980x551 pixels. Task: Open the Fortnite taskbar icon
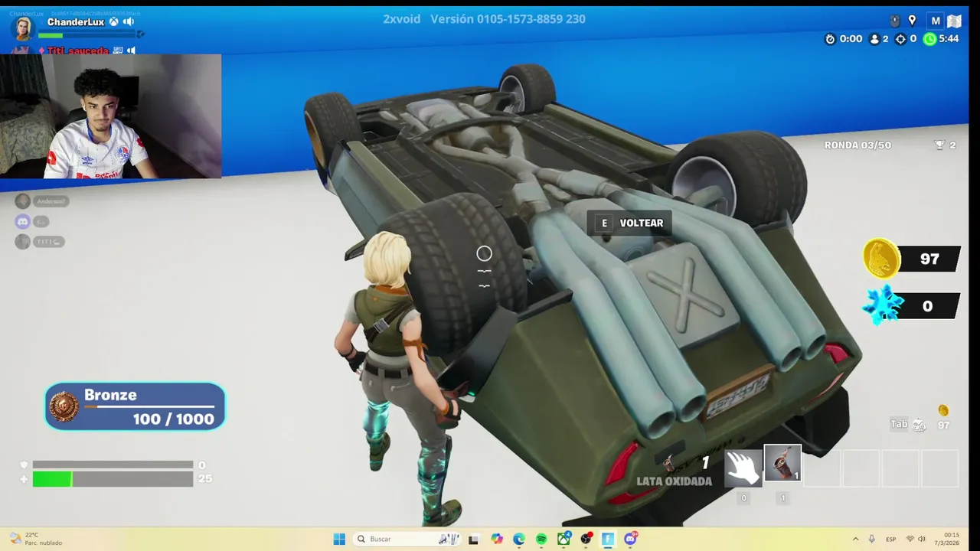tap(608, 539)
